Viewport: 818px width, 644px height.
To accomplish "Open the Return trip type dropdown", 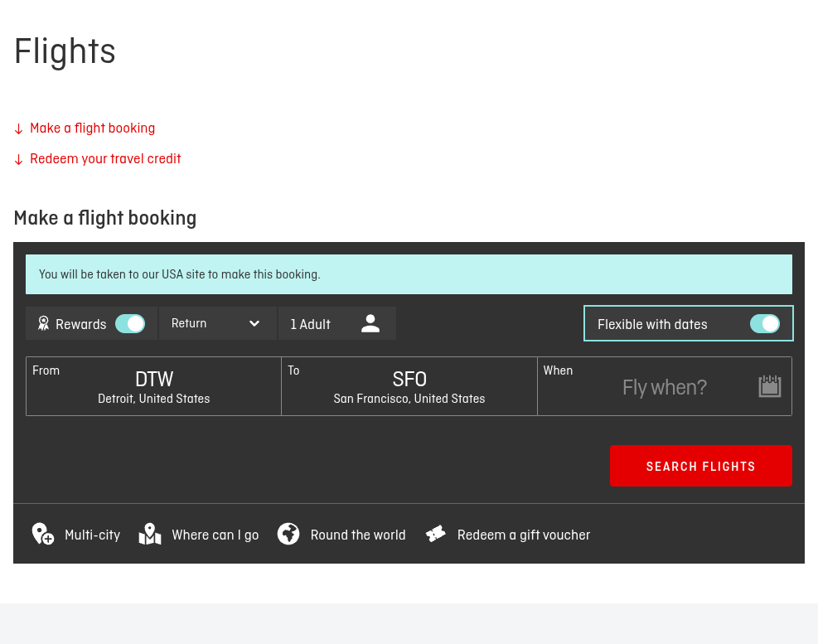I will (x=217, y=323).
